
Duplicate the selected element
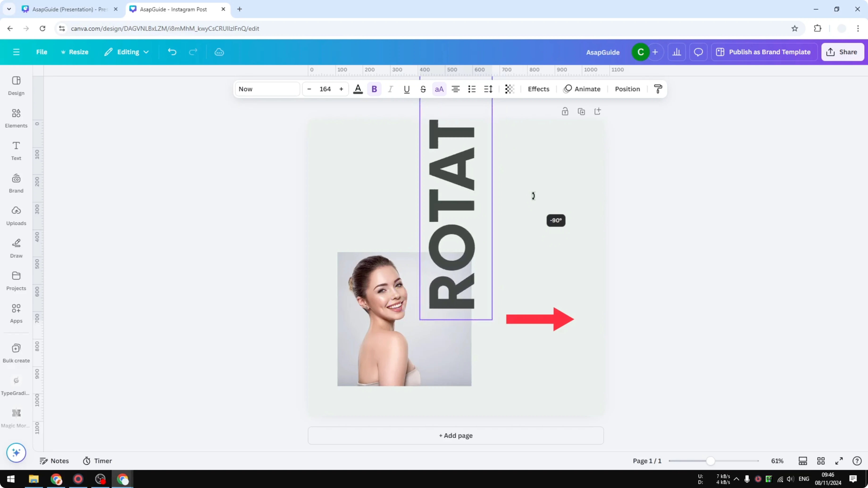[581, 111]
